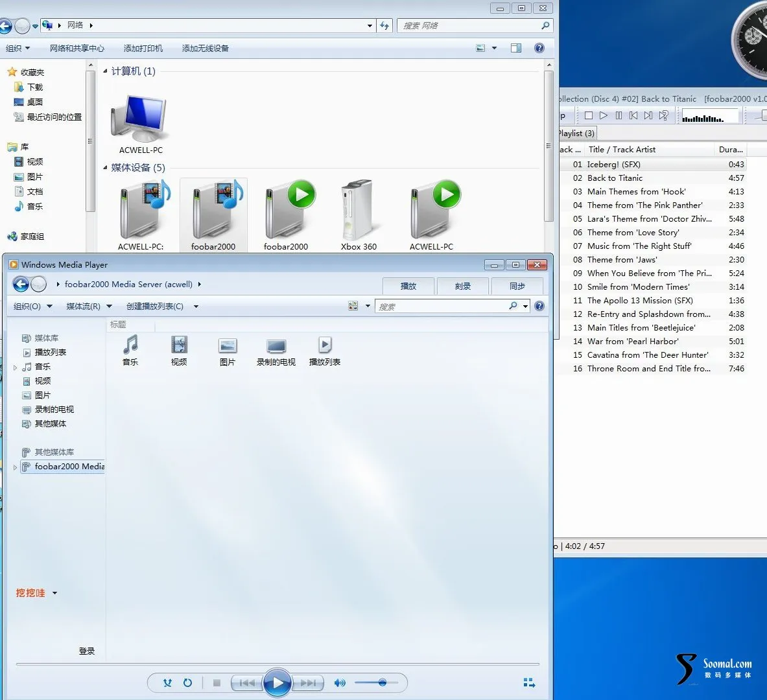767x700 pixels.
Task: Switch to the 刻录 tab
Action: (x=462, y=286)
